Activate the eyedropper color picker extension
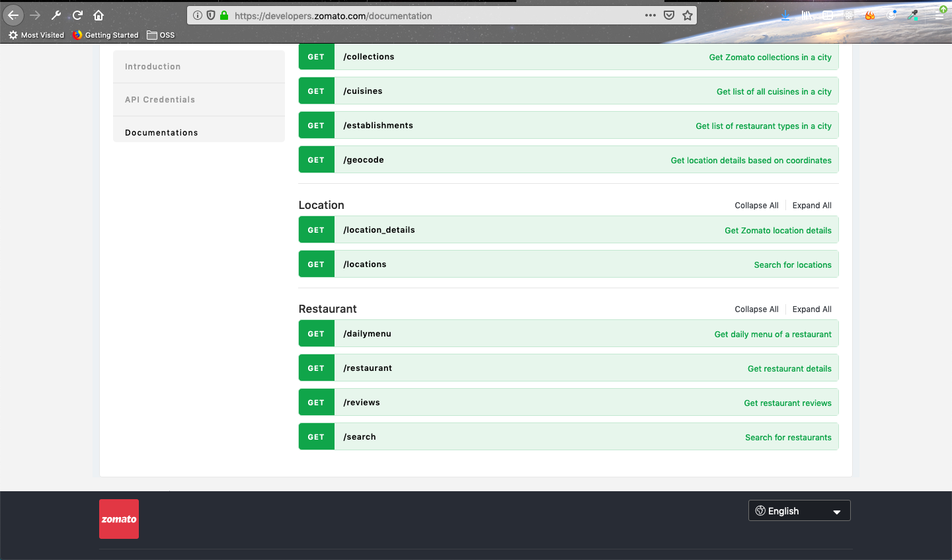Image resolution: width=952 pixels, height=560 pixels. pos(914,15)
